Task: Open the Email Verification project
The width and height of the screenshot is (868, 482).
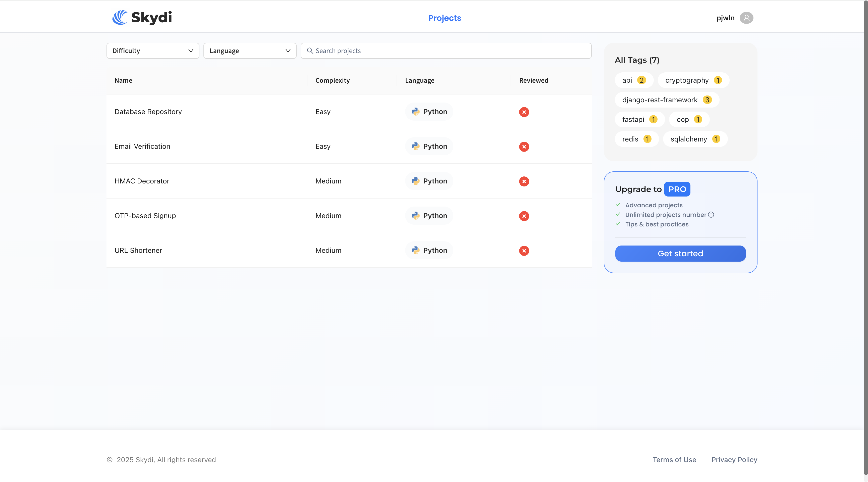Action: tap(142, 146)
